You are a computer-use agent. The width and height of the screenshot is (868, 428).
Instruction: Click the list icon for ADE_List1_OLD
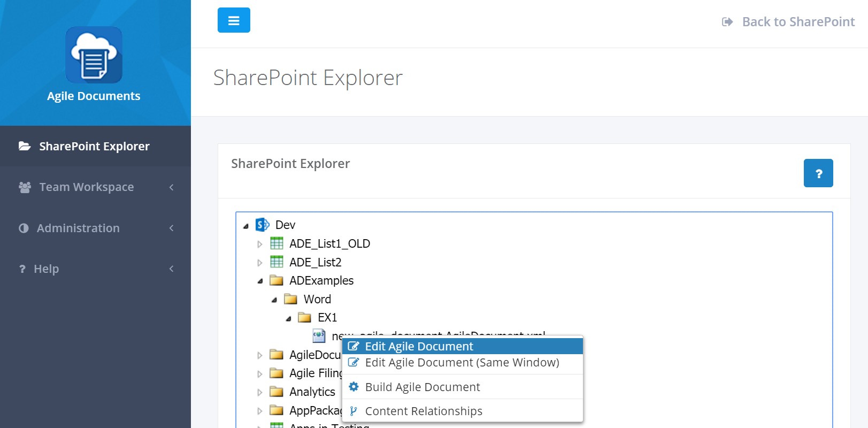pos(276,243)
